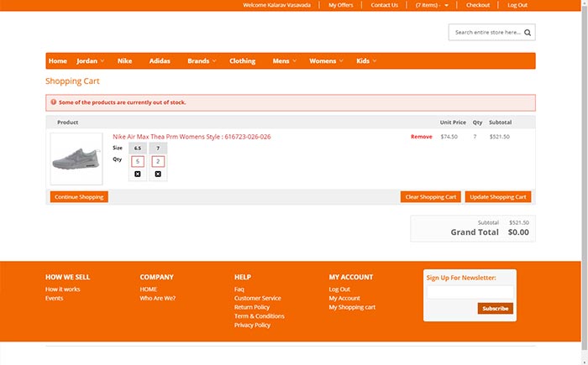Open the Adidas category

(160, 60)
